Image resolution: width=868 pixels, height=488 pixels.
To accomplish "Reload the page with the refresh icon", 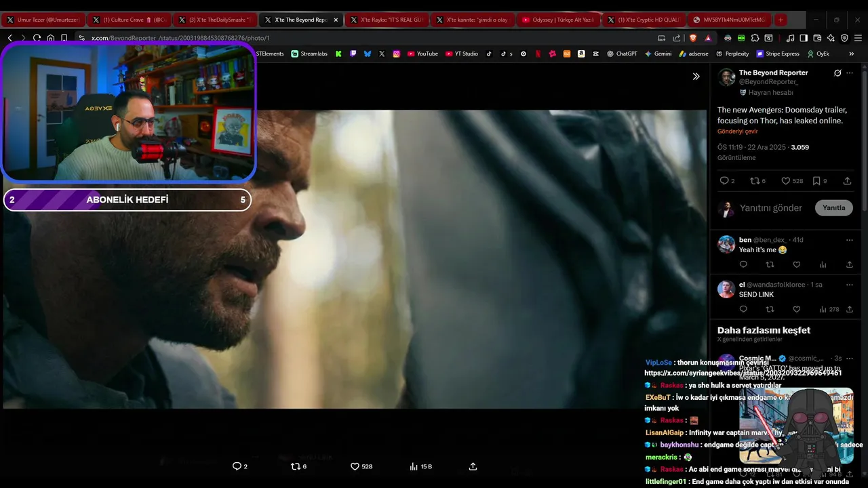I will click(37, 38).
